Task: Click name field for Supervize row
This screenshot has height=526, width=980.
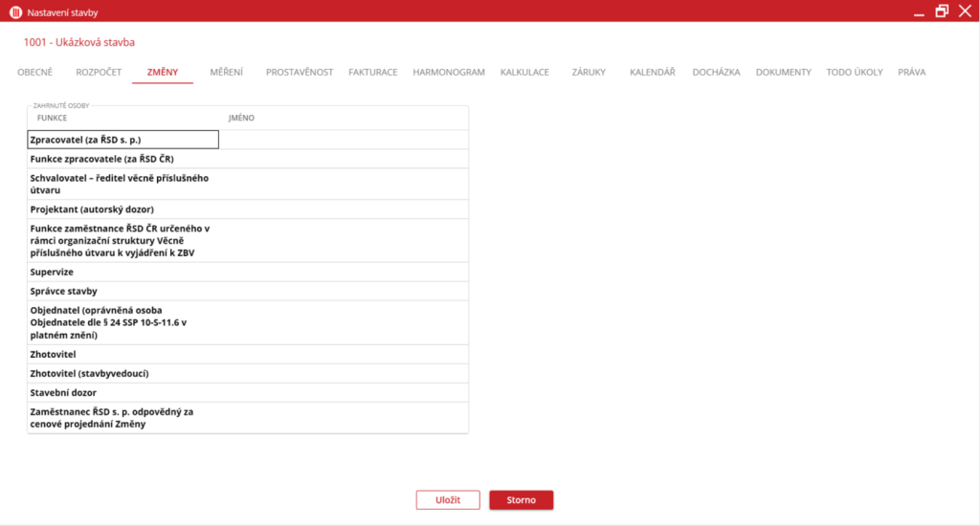Action: tap(343, 273)
